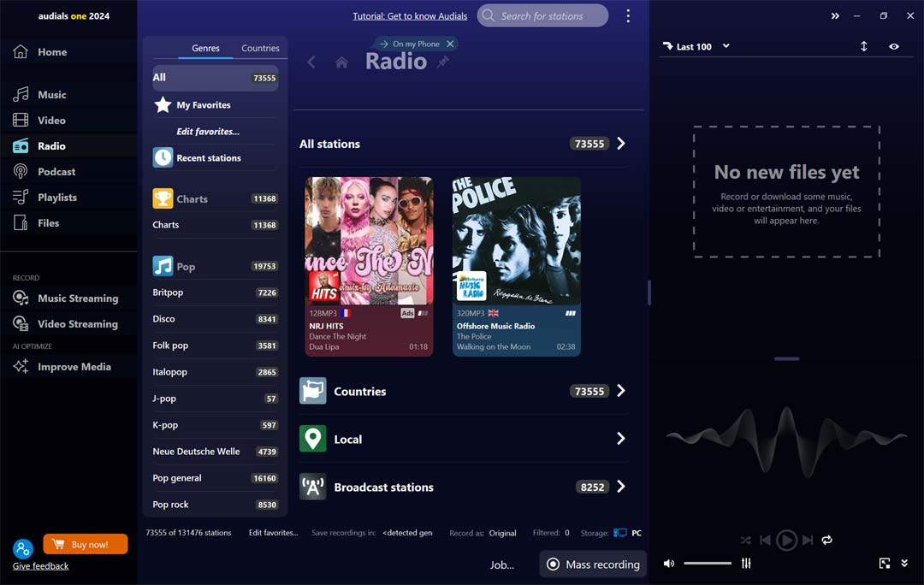Toggle shuffle playback
The image size is (924, 585).
745,541
